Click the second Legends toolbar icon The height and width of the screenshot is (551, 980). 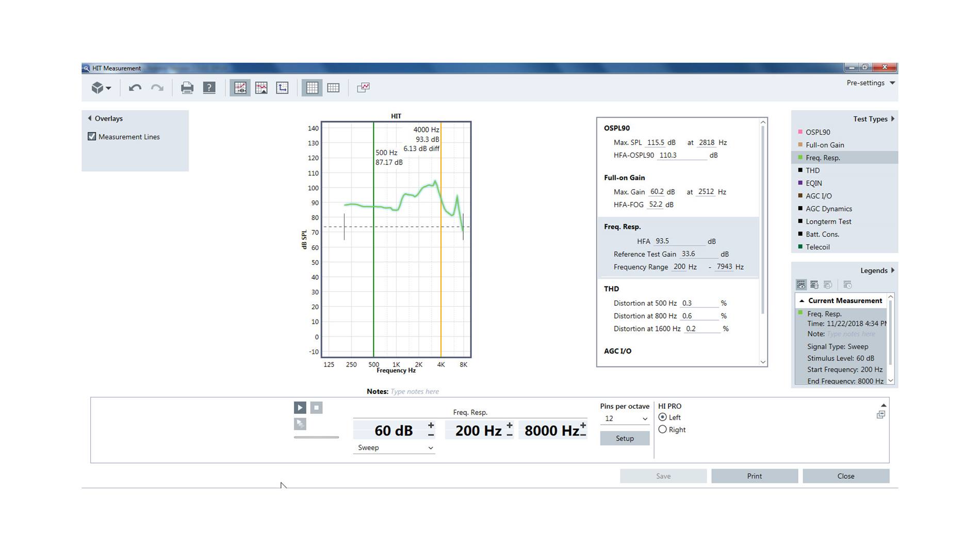click(814, 285)
